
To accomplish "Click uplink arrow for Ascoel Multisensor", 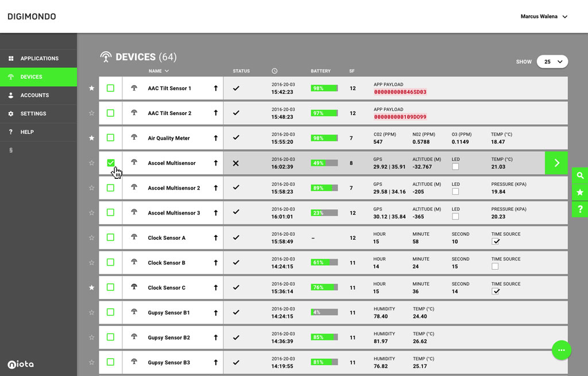I will 216,163.
